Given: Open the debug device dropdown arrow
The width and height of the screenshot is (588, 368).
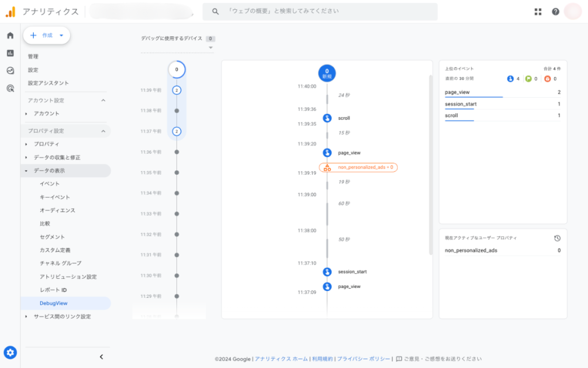Looking at the screenshot, I should [211, 48].
